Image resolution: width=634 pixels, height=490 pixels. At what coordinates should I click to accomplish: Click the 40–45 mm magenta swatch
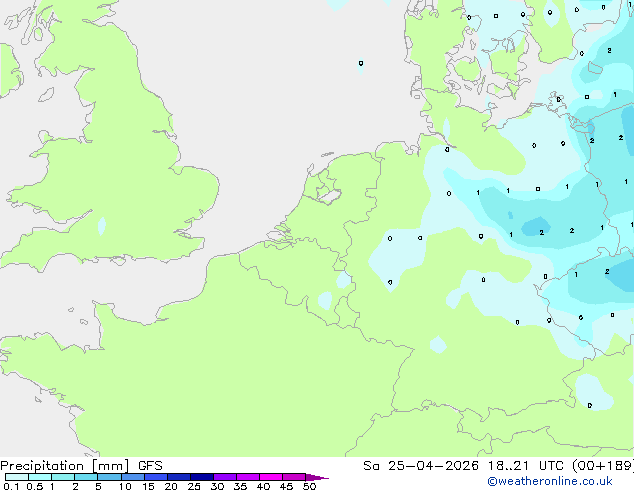271,477
